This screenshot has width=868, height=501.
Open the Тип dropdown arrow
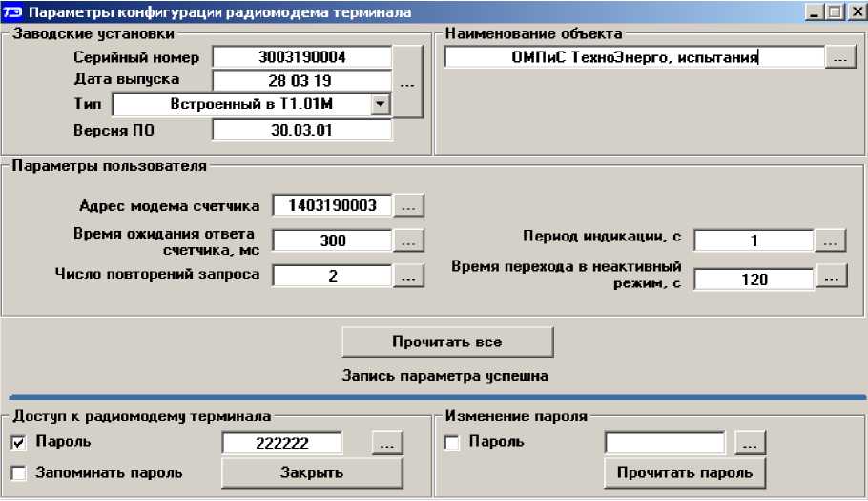[381, 103]
